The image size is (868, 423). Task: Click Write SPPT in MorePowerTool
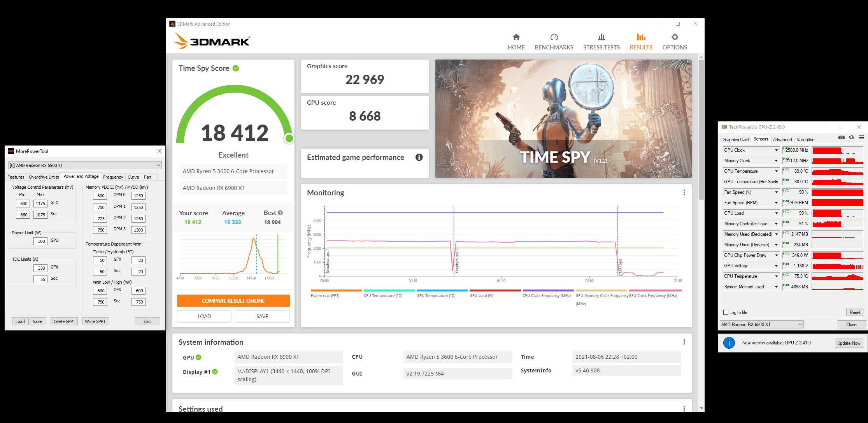pos(95,321)
